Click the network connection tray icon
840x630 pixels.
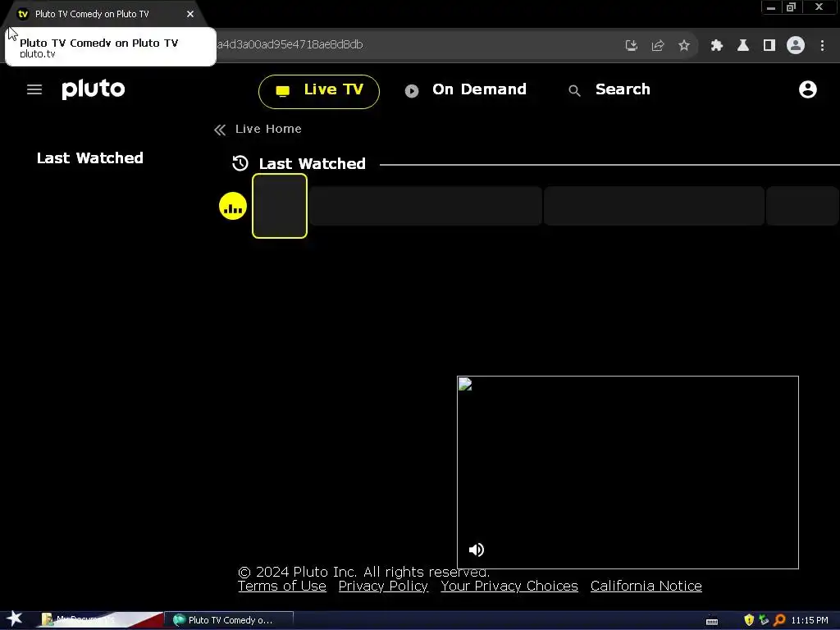click(764, 620)
